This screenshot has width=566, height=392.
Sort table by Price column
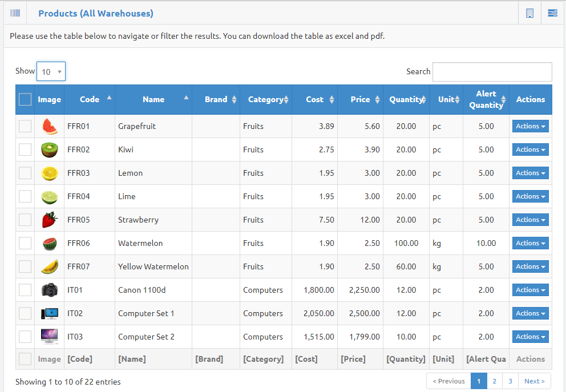click(360, 100)
